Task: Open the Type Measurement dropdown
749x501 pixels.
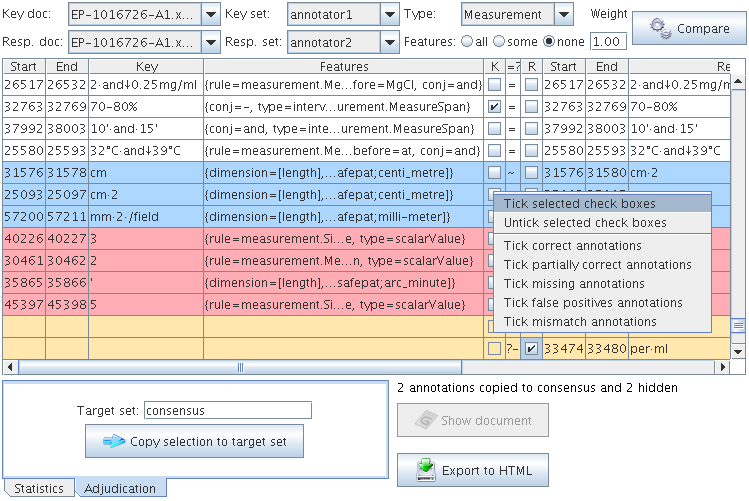Action: (563, 15)
